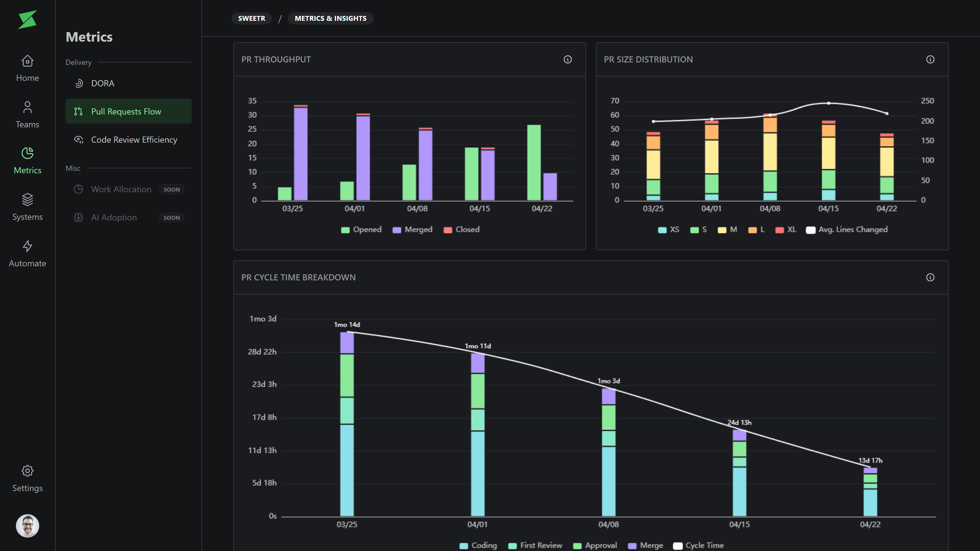Image resolution: width=980 pixels, height=551 pixels.
Task: Open user profile avatar
Action: coord(27,526)
